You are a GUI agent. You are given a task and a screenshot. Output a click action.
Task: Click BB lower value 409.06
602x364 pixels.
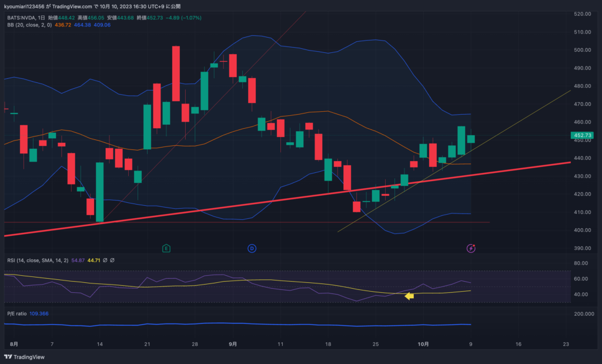point(102,25)
